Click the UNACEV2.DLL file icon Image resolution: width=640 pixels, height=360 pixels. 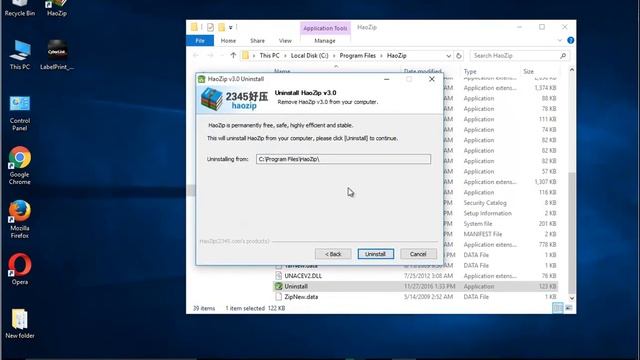coord(278,276)
